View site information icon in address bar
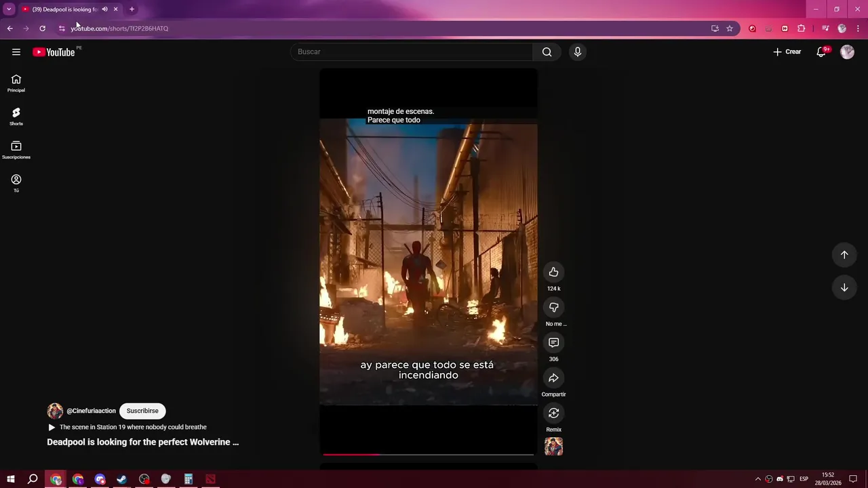The width and height of the screenshot is (868, 488). (x=61, y=28)
